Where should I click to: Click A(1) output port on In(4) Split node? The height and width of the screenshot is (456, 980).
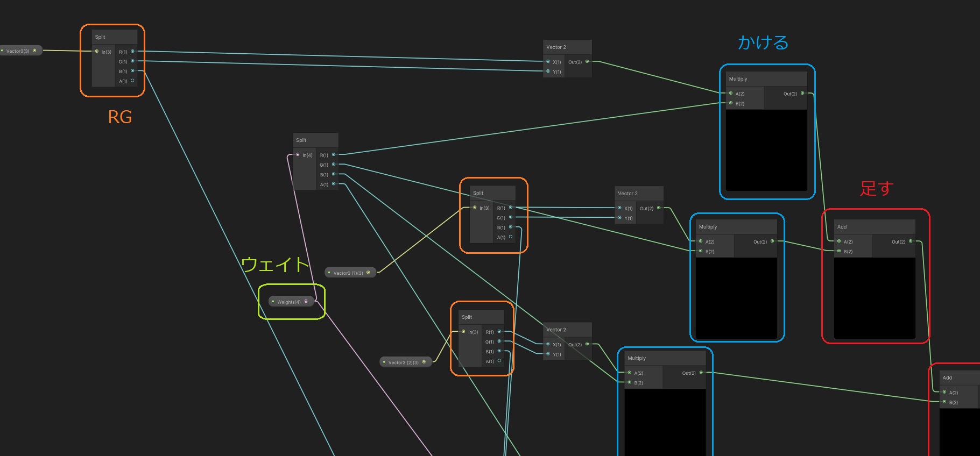(x=334, y=184)
